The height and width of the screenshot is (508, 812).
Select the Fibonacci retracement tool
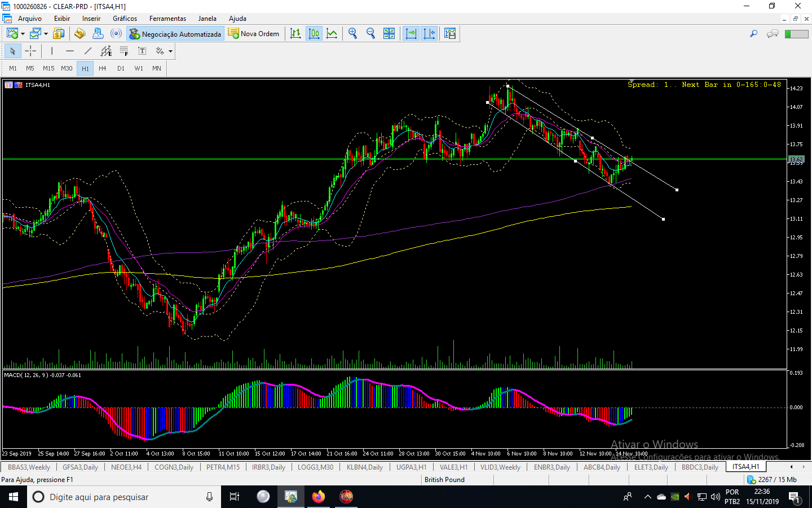pyautogui.click(x=124, y=51)
